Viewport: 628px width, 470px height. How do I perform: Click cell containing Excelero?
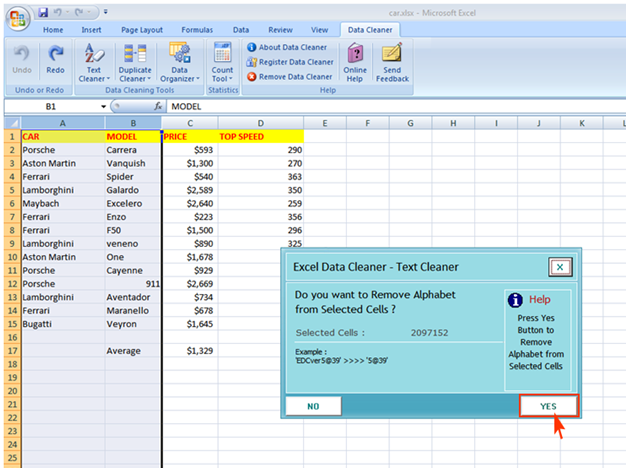click(133, 203)
